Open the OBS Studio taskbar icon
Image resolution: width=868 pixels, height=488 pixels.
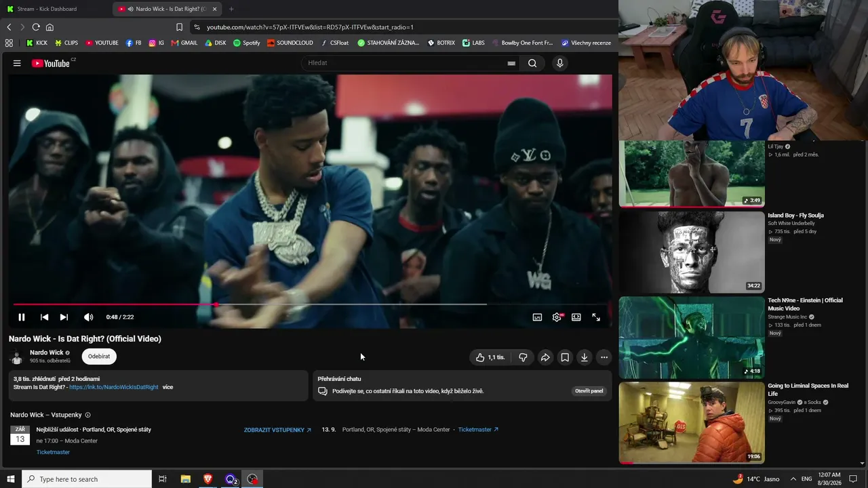pyautogui.click(x=253, y=479)
